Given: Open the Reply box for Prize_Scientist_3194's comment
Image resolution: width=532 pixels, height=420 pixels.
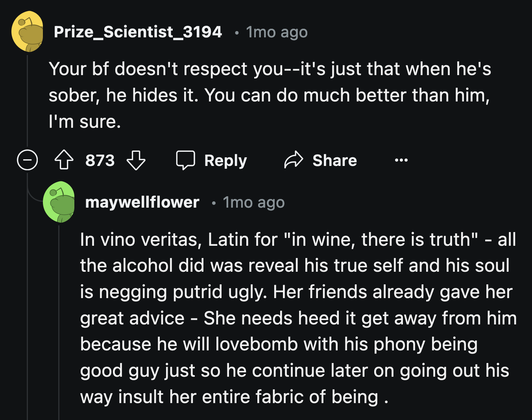Looking at the screenshot, I should pyautogui.click(x=211, y=160).
